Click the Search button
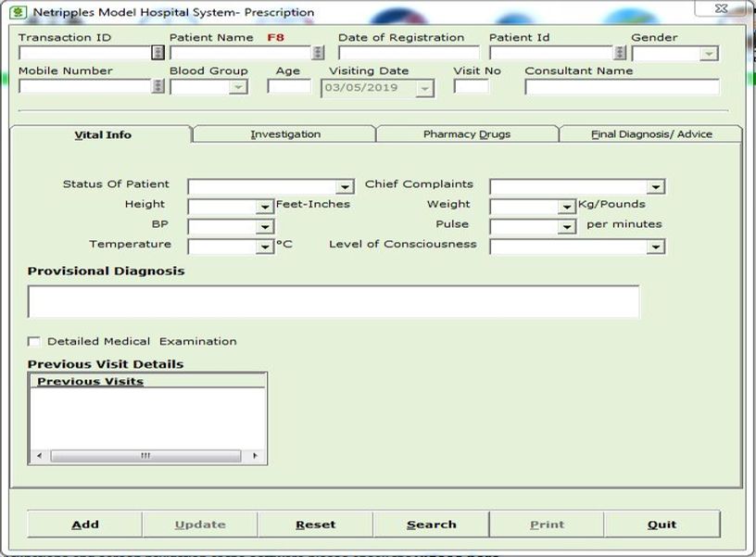The image size is (756, 557). (x=431, y=525)
